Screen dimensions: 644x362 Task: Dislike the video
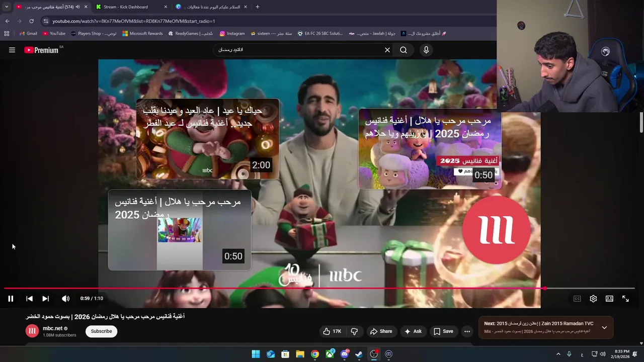tap(354, 331)
